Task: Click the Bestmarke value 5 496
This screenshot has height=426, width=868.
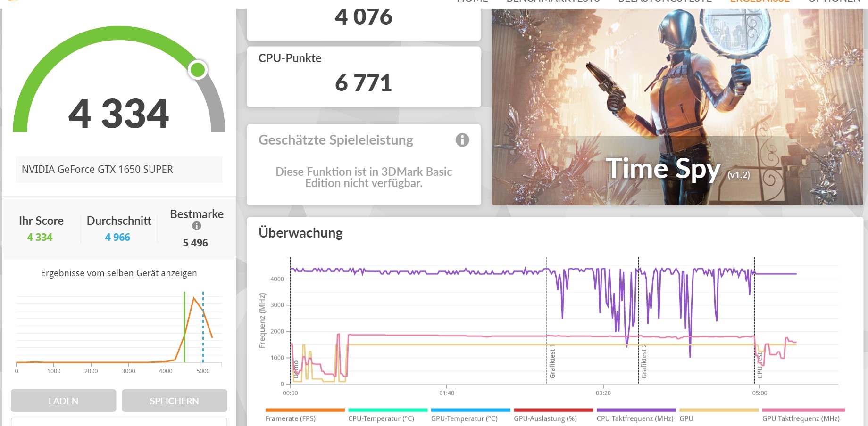Action: tap(195, 243)
